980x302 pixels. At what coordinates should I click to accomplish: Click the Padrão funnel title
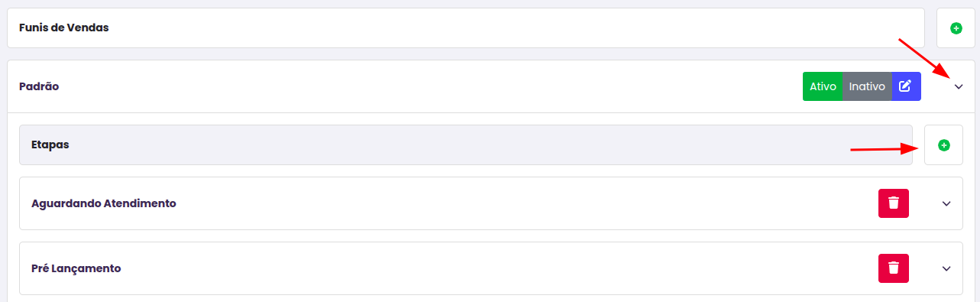[x=39, y=86]
